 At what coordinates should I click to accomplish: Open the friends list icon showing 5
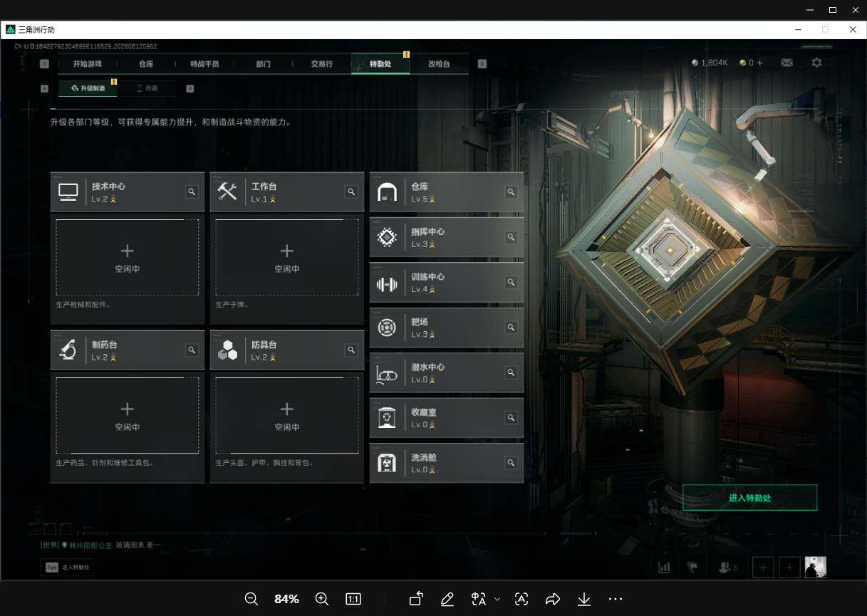(x=727, y=568)
